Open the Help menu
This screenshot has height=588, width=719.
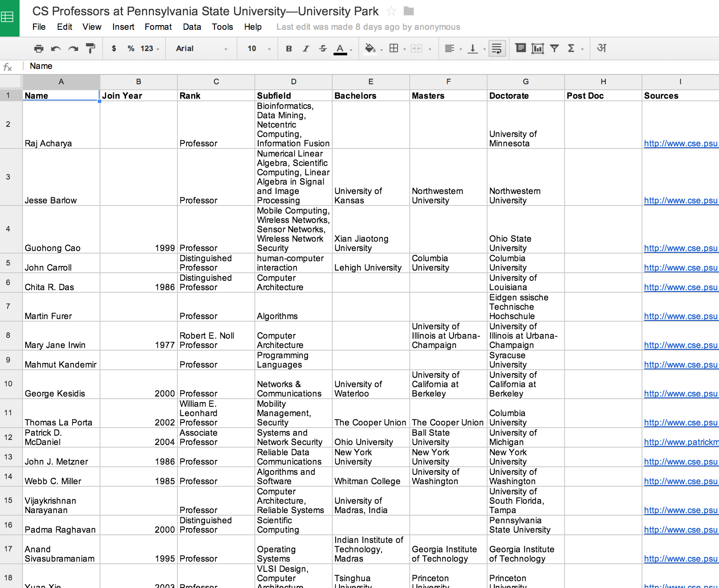[x=253, y=27]
